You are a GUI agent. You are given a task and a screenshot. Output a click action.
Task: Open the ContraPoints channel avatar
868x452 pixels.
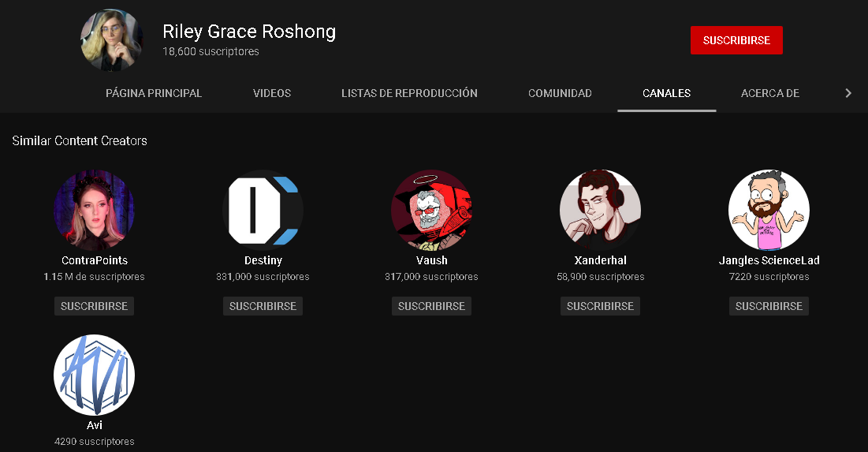pos(94,210)
